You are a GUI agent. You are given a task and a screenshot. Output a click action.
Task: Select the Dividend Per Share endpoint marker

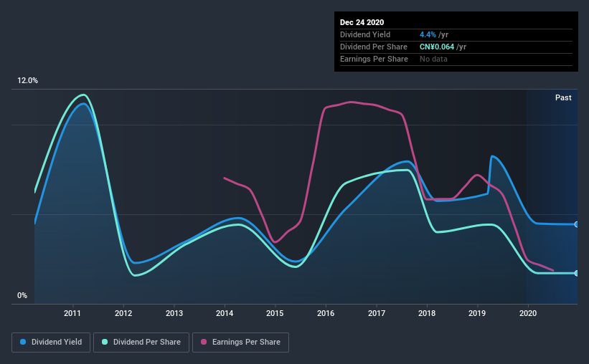(x=576, y=273)
